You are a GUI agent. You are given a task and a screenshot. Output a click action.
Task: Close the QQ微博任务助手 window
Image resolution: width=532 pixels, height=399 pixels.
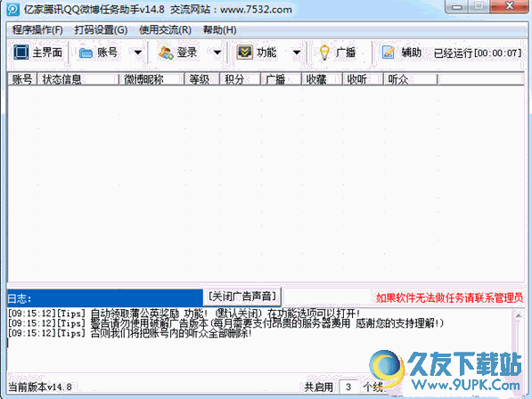coord(509,6)
